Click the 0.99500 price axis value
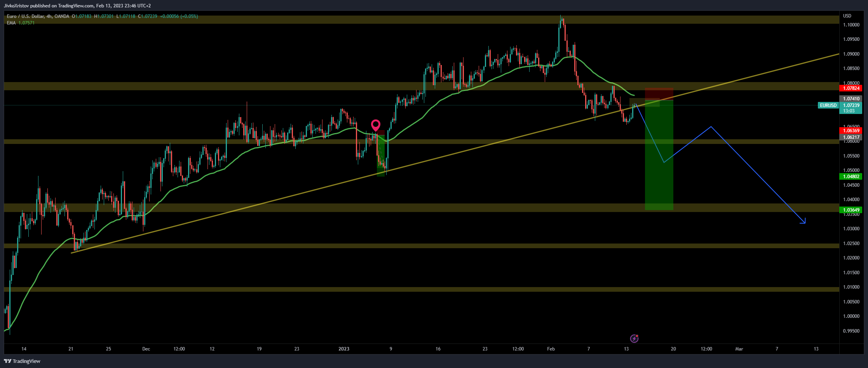The width and height of the screenshot is (868, 368). coord(851,331)
